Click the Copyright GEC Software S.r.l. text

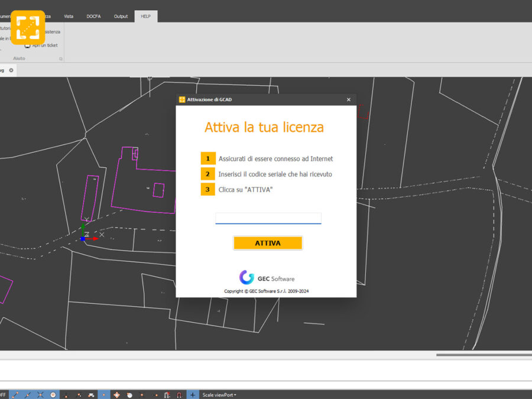pyautogui.click(x=267, y=291)
